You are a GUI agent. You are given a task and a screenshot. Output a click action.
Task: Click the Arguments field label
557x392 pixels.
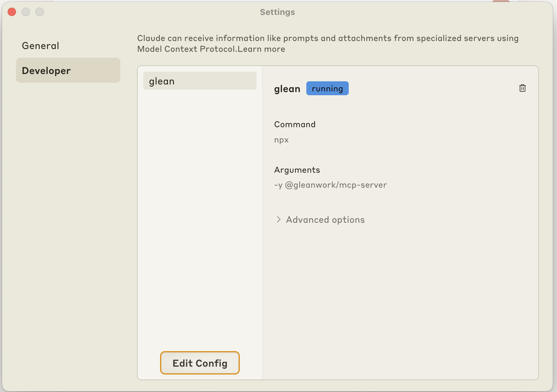[297, 170]
